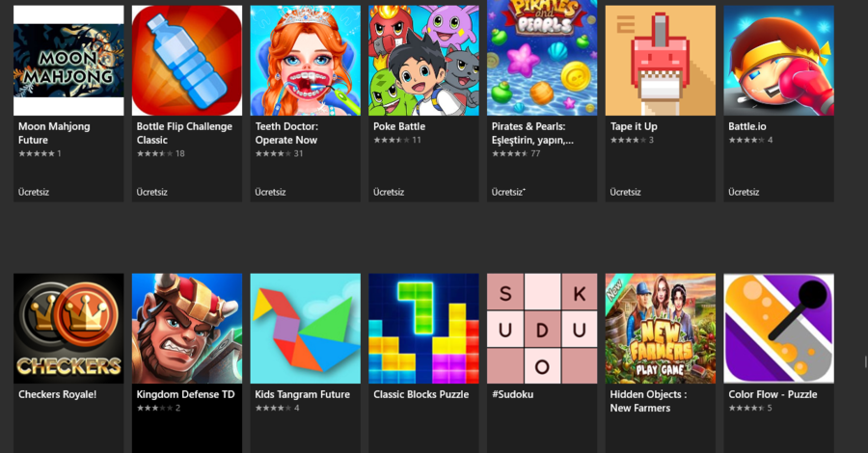Screen dimensions: 868x453
Task: Click the Poke Battle title text
Action: point(399,126)
